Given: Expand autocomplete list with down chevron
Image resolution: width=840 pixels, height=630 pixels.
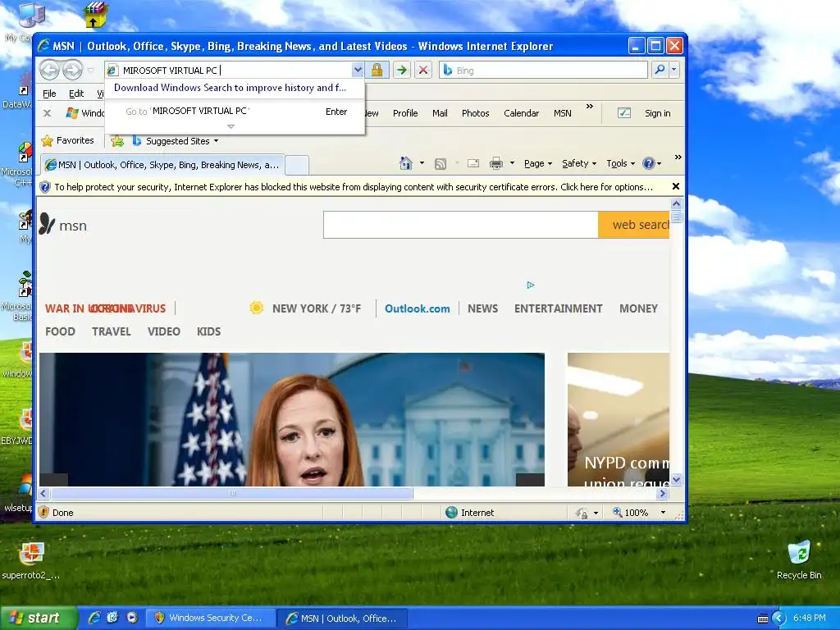Looking at the screenshot, I should 231,127.
